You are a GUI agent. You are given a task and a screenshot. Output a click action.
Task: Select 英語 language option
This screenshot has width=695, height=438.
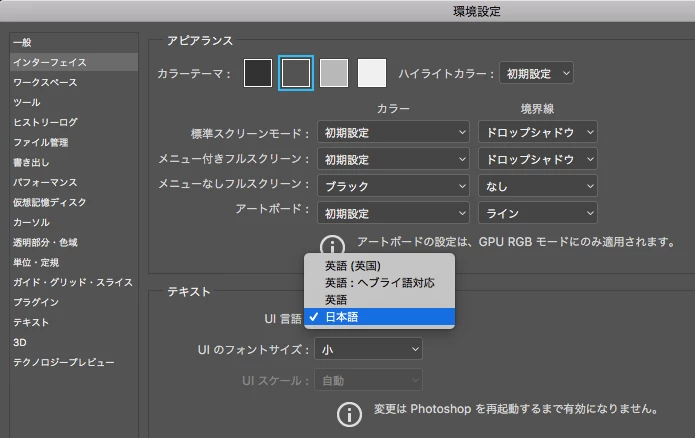(379, 300)
